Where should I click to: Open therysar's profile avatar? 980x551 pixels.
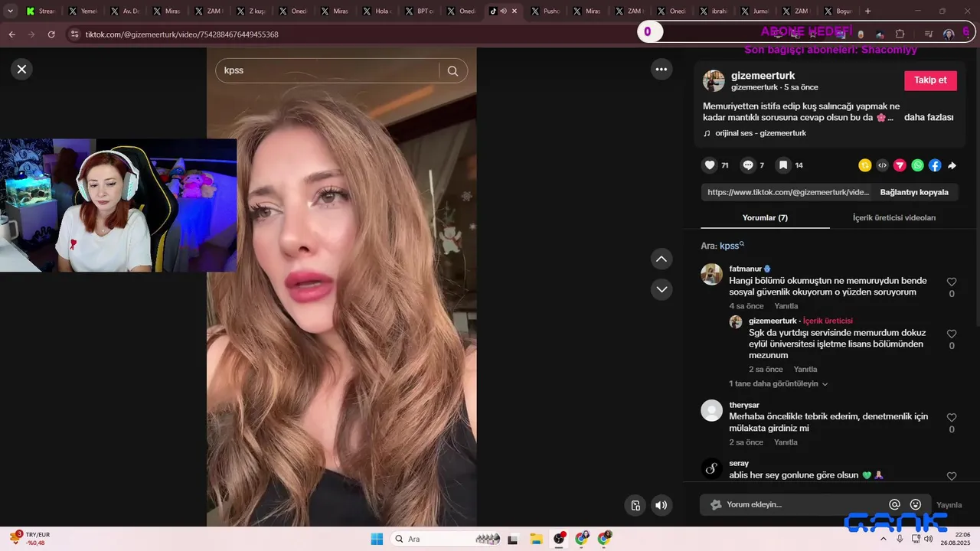712,410
